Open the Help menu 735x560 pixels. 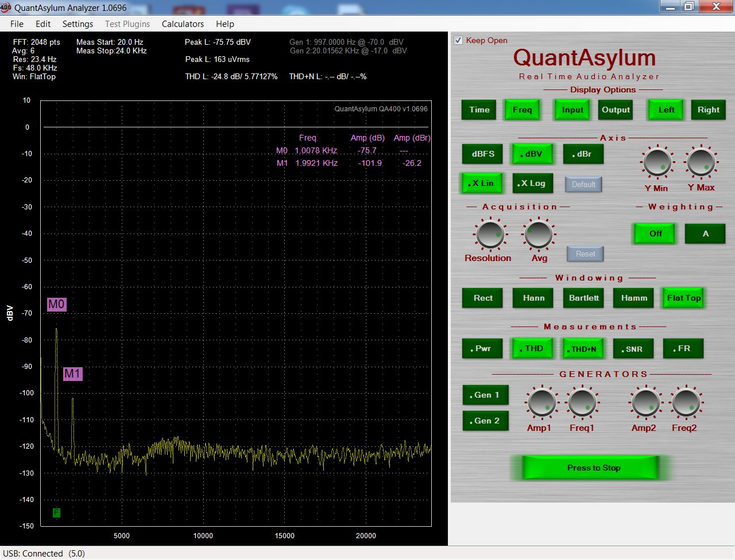click(x=225, y=24)
